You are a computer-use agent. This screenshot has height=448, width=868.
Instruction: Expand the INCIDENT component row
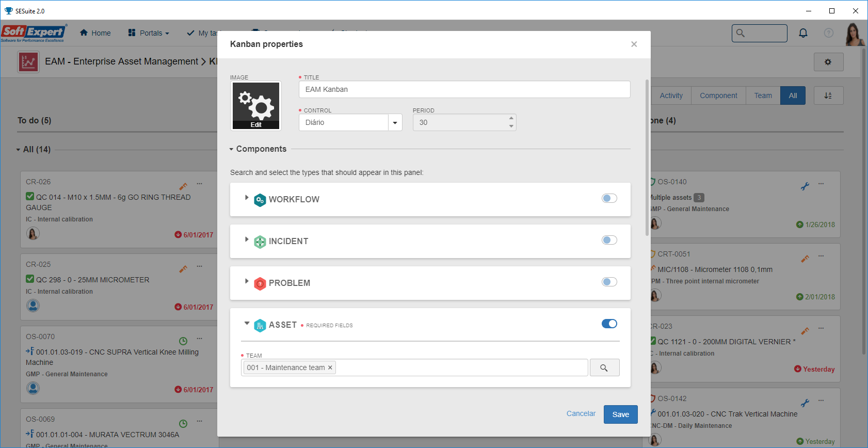click(247, 239)
